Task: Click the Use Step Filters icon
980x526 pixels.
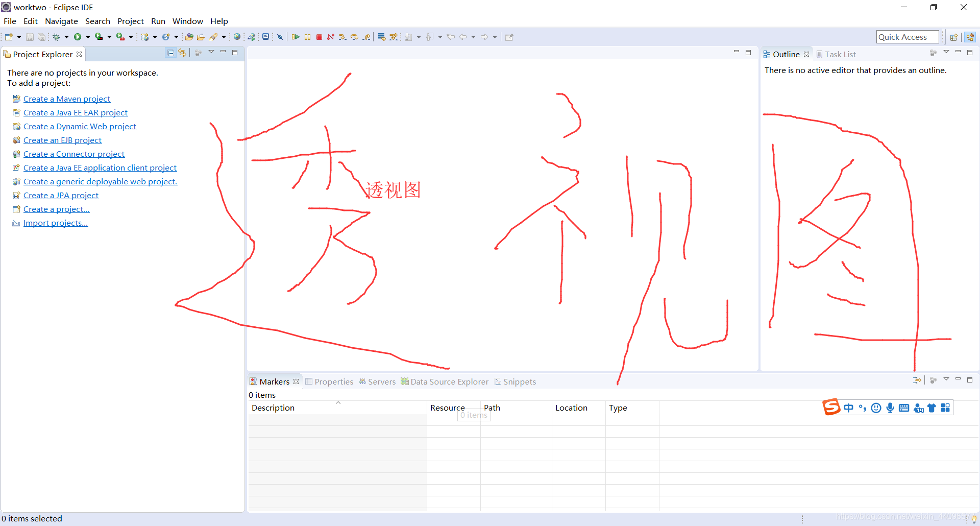Action: 394,37
